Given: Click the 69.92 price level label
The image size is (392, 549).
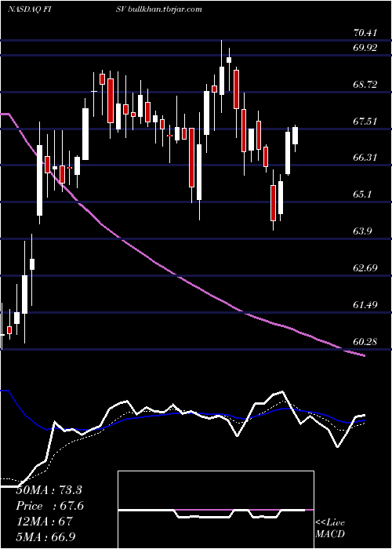Looking at the screenshot, I should tap(365, 48).
